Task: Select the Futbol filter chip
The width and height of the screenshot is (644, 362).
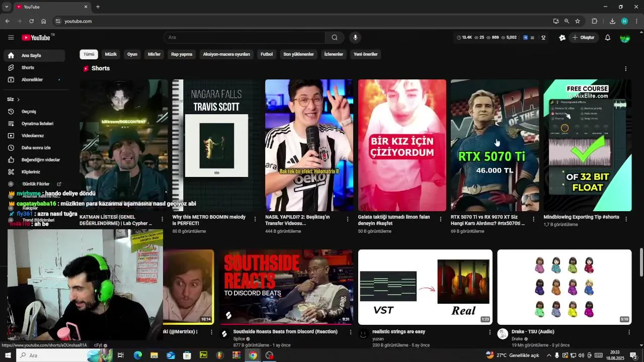Action: 267,54
